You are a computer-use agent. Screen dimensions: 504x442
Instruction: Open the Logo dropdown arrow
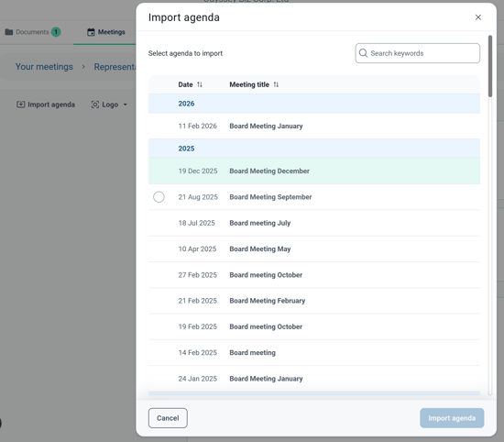[125, 105]
